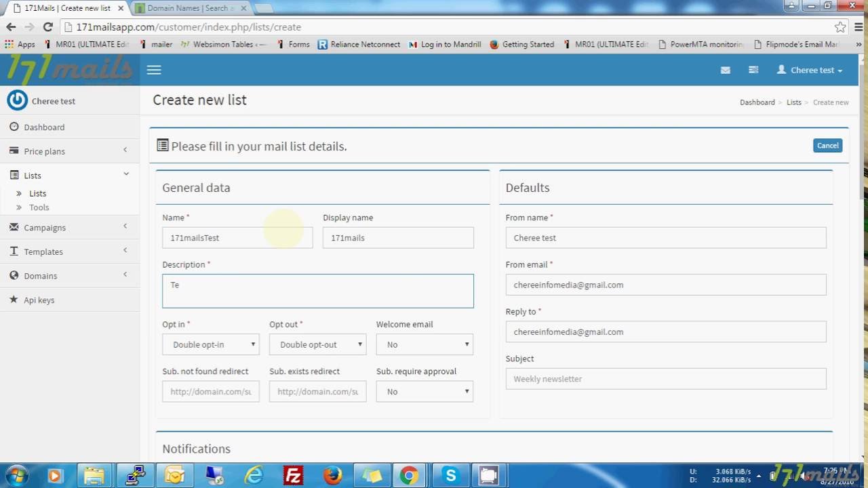Open the list icon next to the envelope in the header

pos(753,70)
